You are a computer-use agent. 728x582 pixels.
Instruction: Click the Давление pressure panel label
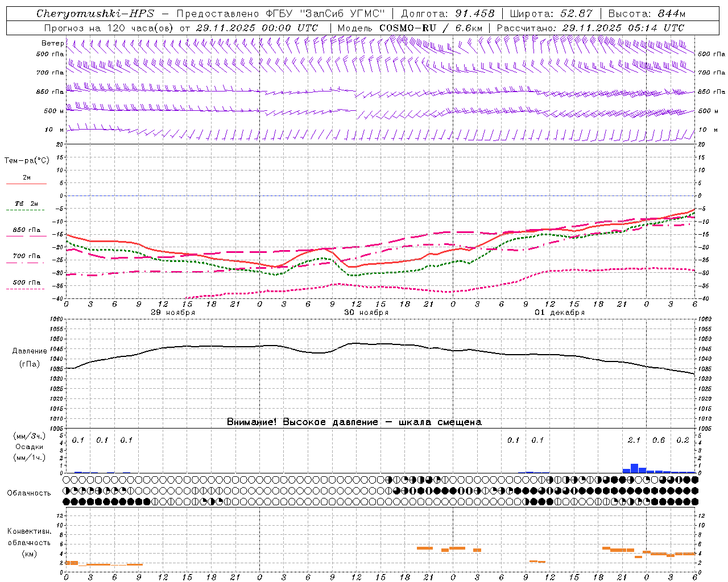tap(30, 351)
